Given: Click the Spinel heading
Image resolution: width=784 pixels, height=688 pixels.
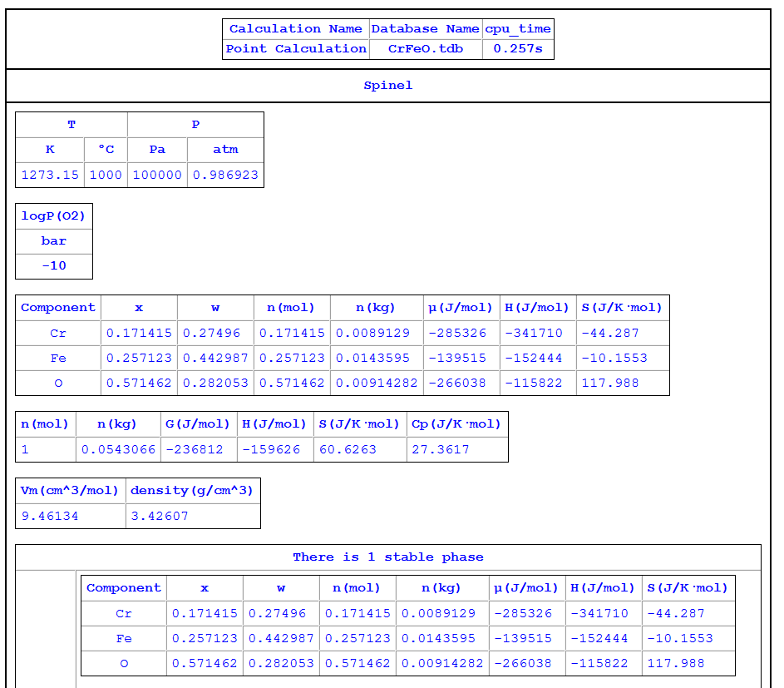Looking at the screenshot, I should click(x=387, y=86).
